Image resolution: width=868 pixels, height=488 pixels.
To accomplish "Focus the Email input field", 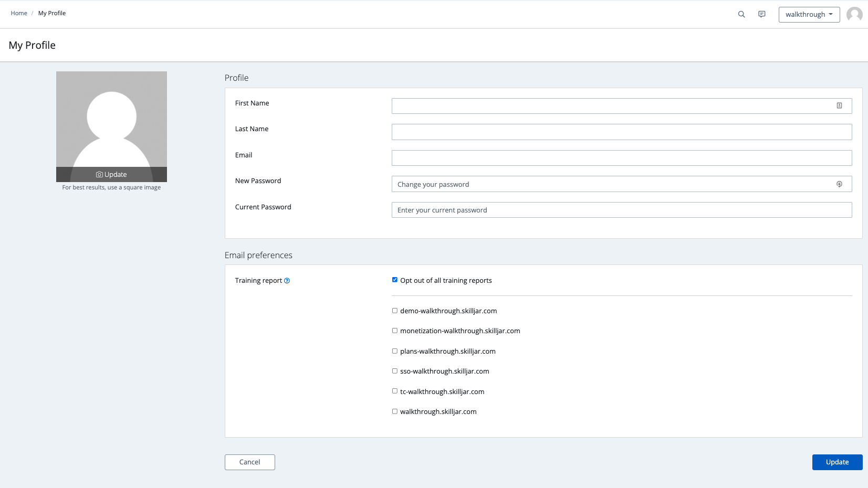I will [621, 158].
